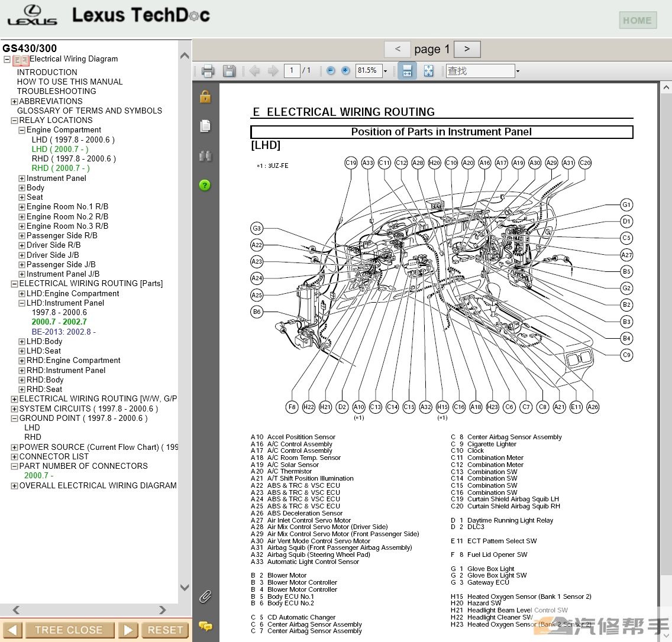Screen dimensions: 672x642
Task: Expand the ABBREVIATIONS tree node
Action: 14,102
